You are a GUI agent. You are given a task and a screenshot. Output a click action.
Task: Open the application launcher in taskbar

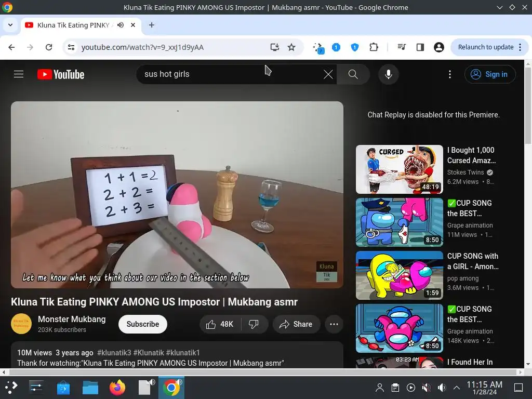coord(11,388)
